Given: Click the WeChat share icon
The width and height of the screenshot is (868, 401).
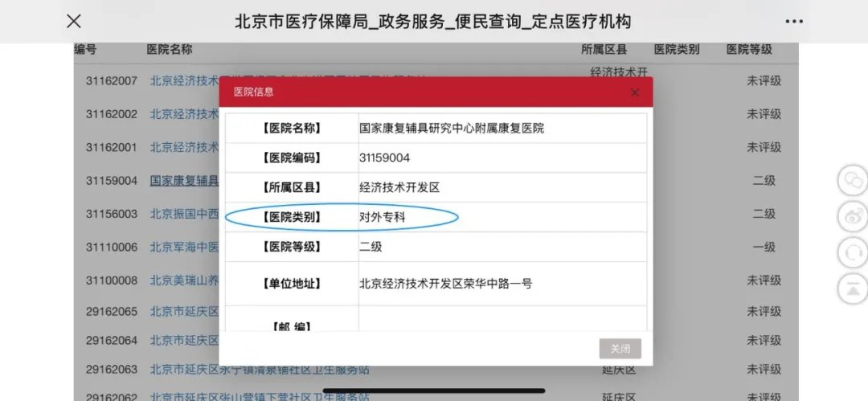Looking at the screenshot, I should (852, 179).
